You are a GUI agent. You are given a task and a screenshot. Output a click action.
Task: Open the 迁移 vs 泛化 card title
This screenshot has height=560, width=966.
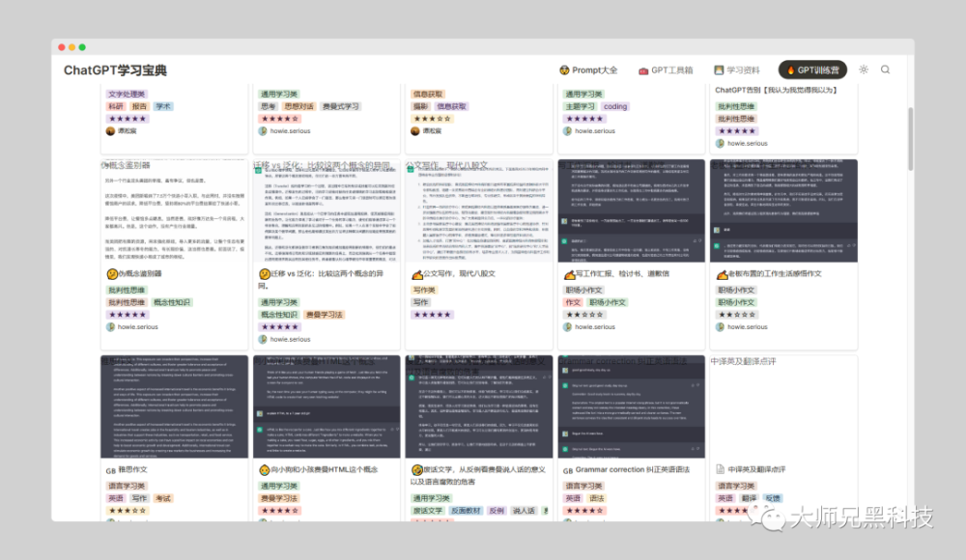pyautogui.click(x=321, y=280)
